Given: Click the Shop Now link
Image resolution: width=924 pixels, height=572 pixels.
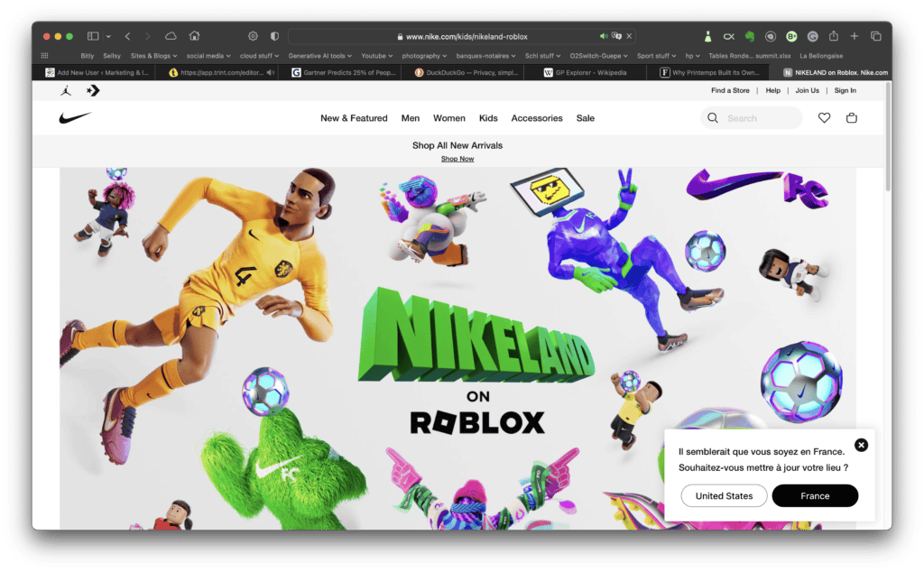Looking at the screenshot, I should (x=457, y=159).
